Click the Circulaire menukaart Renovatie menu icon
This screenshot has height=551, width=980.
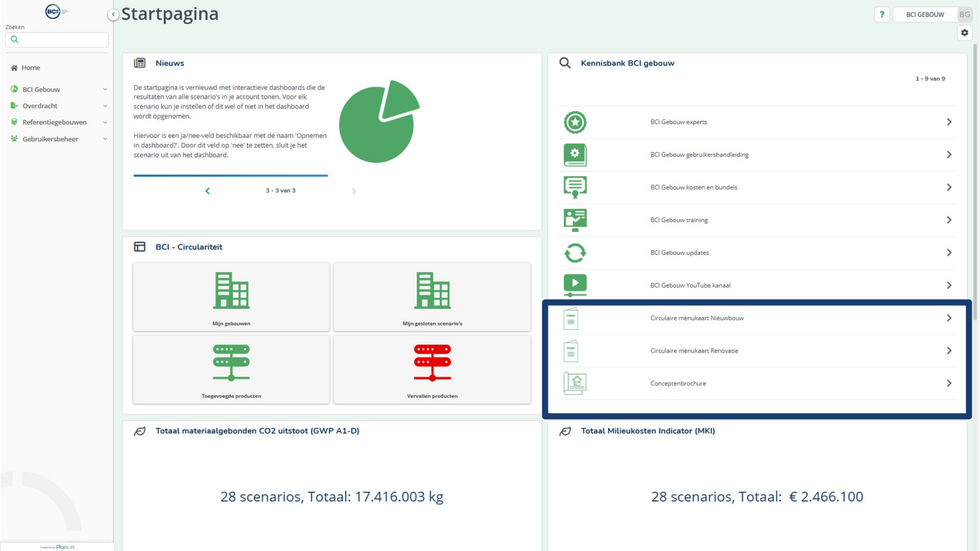(x=571, y=351)
